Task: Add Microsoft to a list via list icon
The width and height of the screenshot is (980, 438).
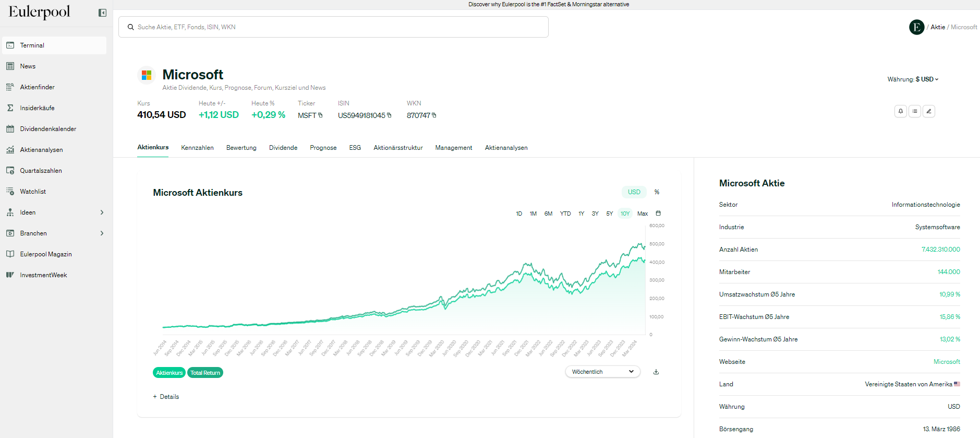Action: click(x=915, y=111)
